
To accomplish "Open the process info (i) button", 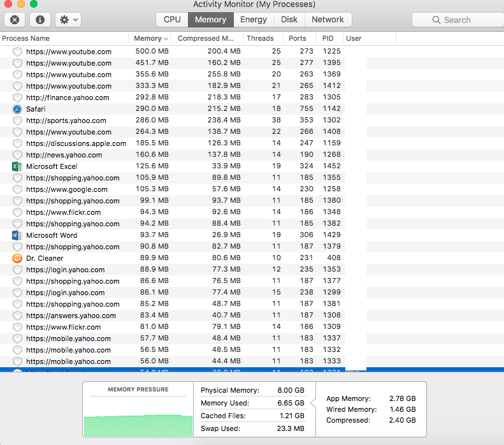I will click(40, 20).
